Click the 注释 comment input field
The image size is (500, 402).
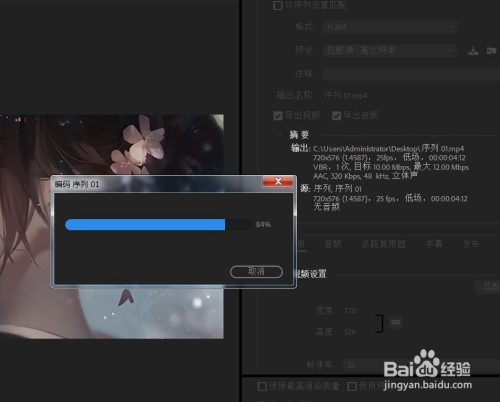(x=411, y=74)
